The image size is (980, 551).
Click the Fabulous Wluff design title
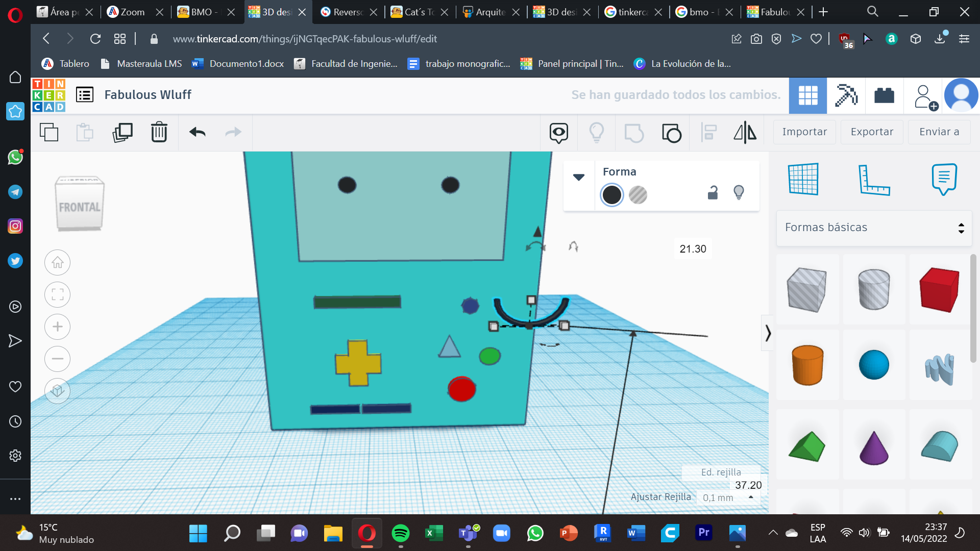click(148, 95)
